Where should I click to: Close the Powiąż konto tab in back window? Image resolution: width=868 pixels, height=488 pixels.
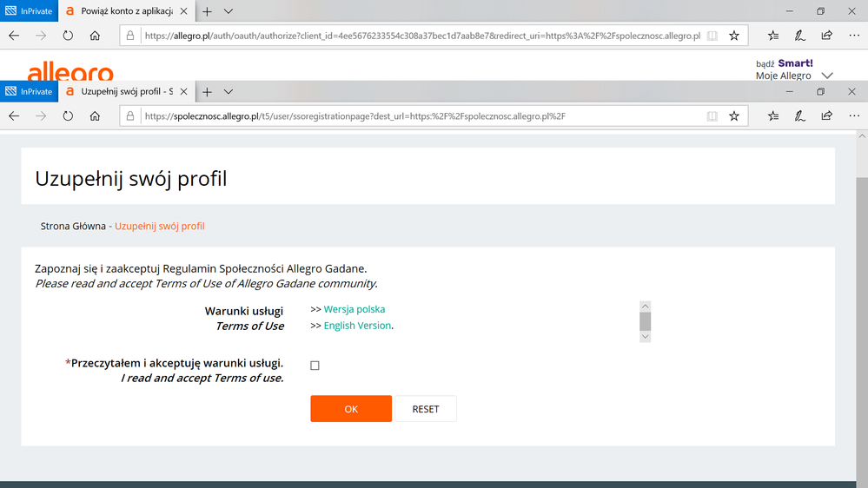184,11
